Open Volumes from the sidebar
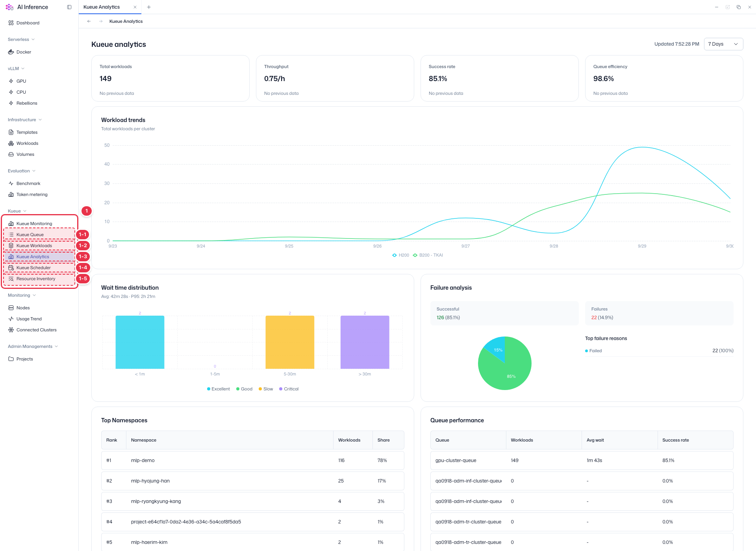756x551 pixels. tap(25, 154)
